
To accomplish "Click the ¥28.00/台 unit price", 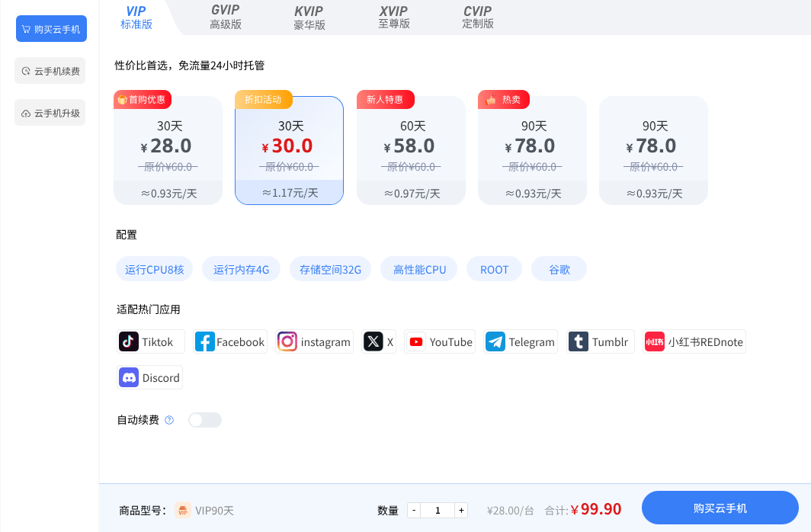I will 510,511.
